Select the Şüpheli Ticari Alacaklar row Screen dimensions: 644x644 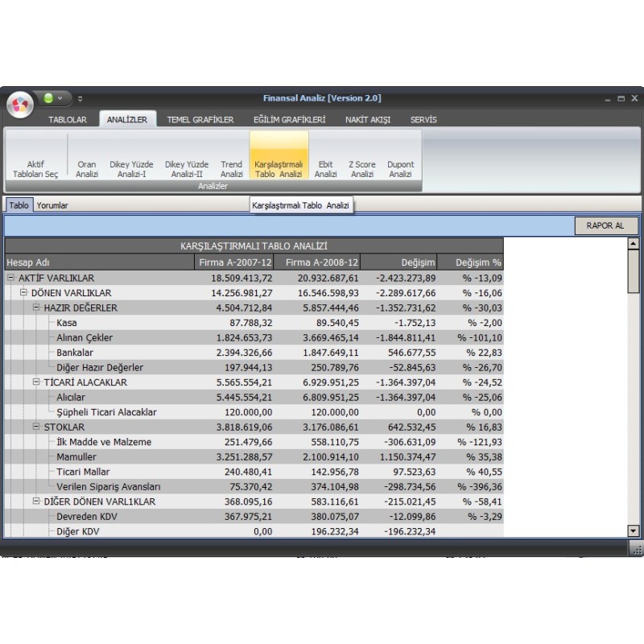(x=254, y=412)
